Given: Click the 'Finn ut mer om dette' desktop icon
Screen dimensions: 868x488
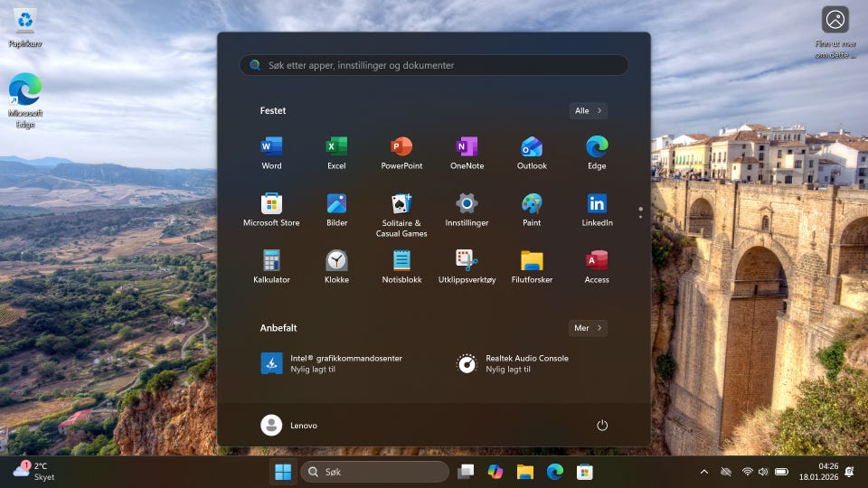Looking at the screenshot, I should 835,33.
